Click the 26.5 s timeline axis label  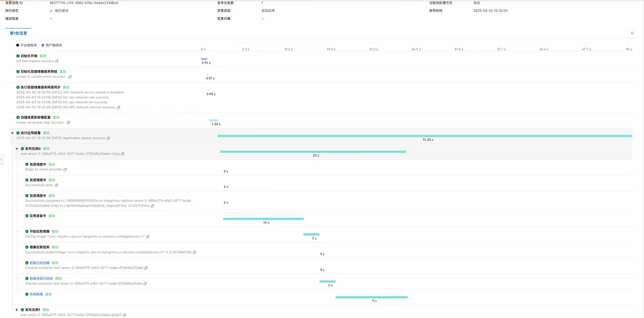pos(416,49)
